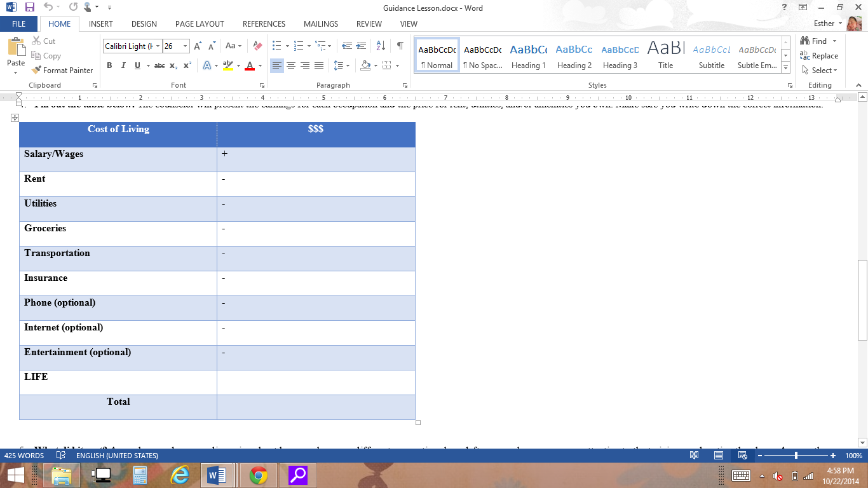Apply the red font color
The height and width of the screenshot is (488, 868).
tap(250, 65)
